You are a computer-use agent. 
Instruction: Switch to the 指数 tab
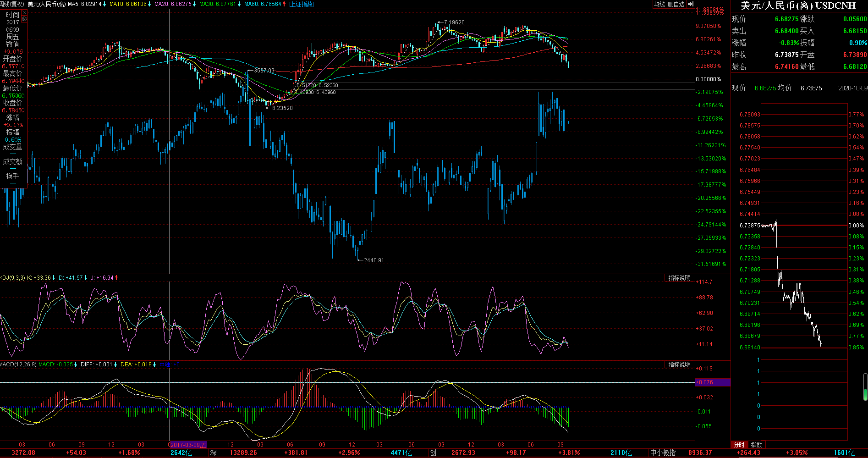point(756,445)
